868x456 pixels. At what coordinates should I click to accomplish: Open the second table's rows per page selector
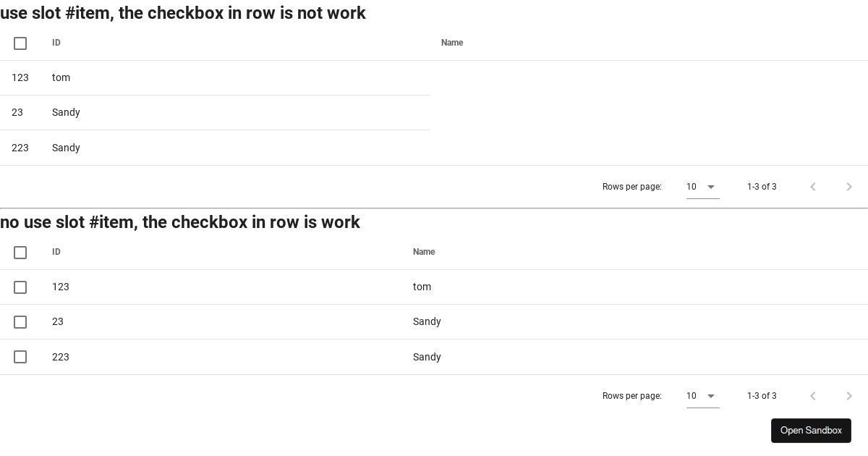point(700,396)
